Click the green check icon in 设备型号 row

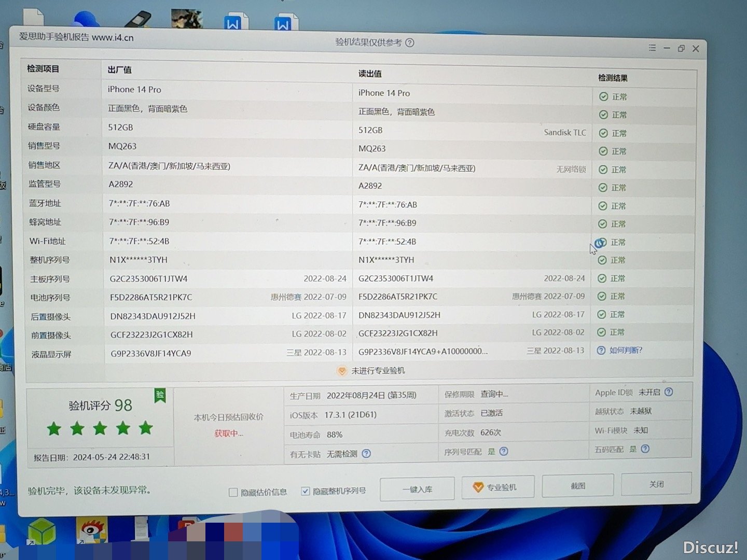pos(603,96)
